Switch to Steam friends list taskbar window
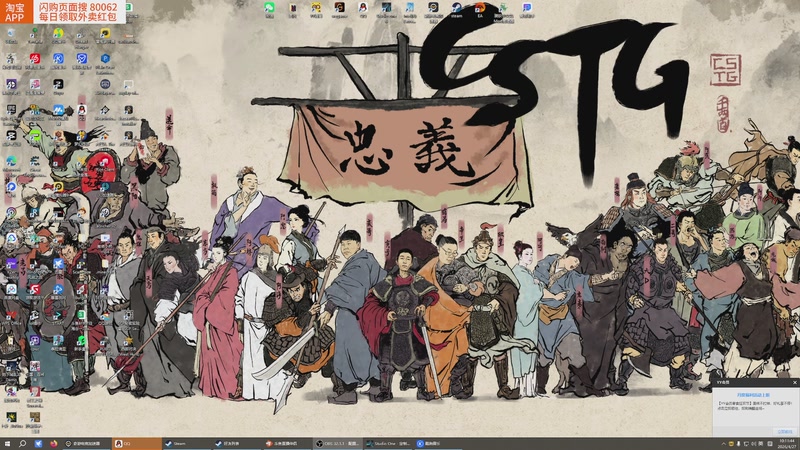Image resolution: width=800 pixels, height=450 pixels. (236, 444)
